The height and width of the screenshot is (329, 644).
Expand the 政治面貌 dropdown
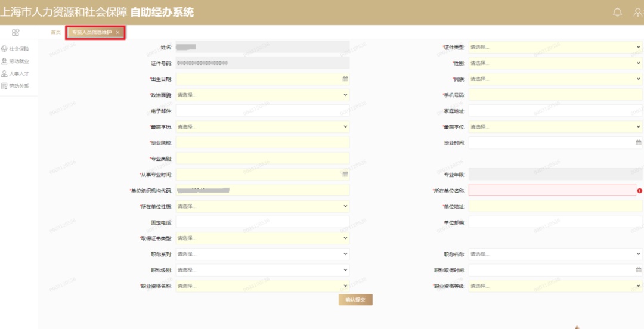(x=262, y=95)
